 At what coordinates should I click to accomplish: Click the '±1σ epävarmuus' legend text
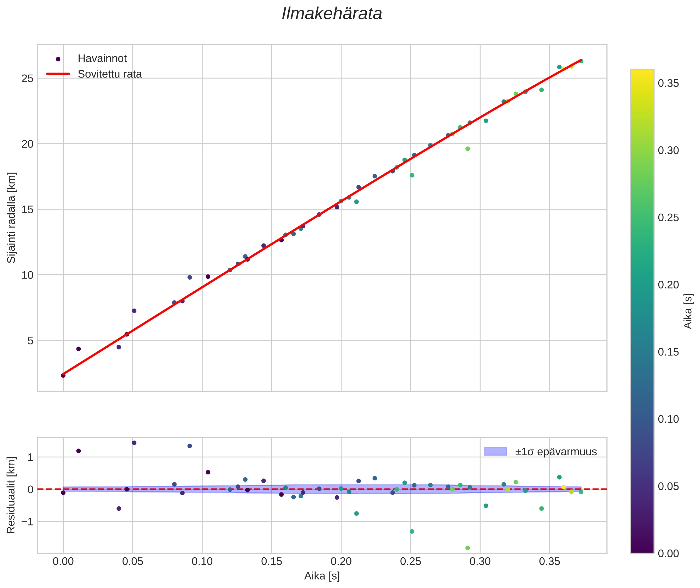(556, 452)
